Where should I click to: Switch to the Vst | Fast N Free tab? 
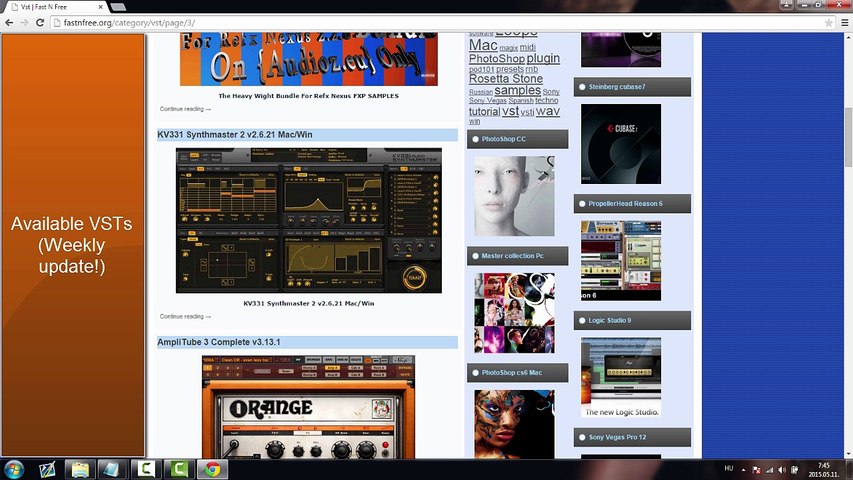coord(54,7)
